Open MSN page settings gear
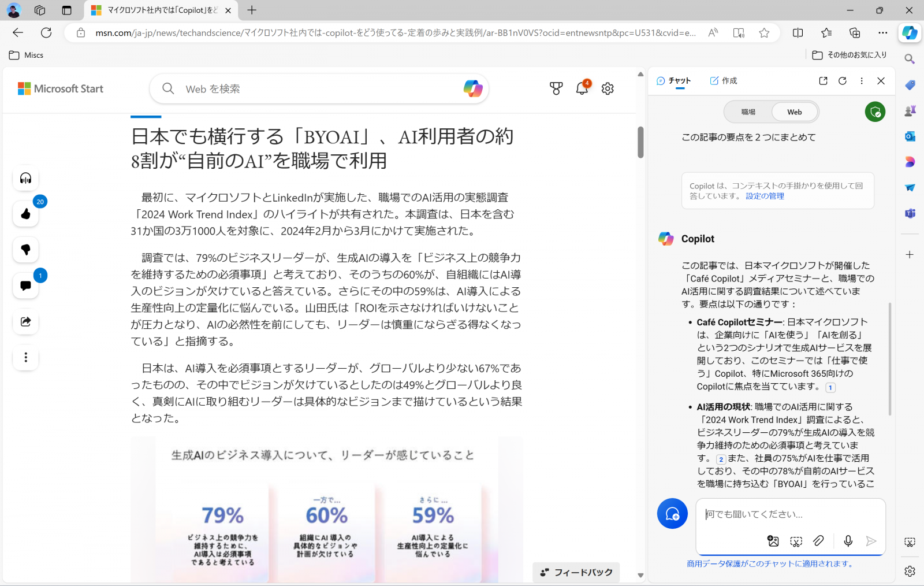The width and height of the screenshot is (924, 586). click(608, 88)
